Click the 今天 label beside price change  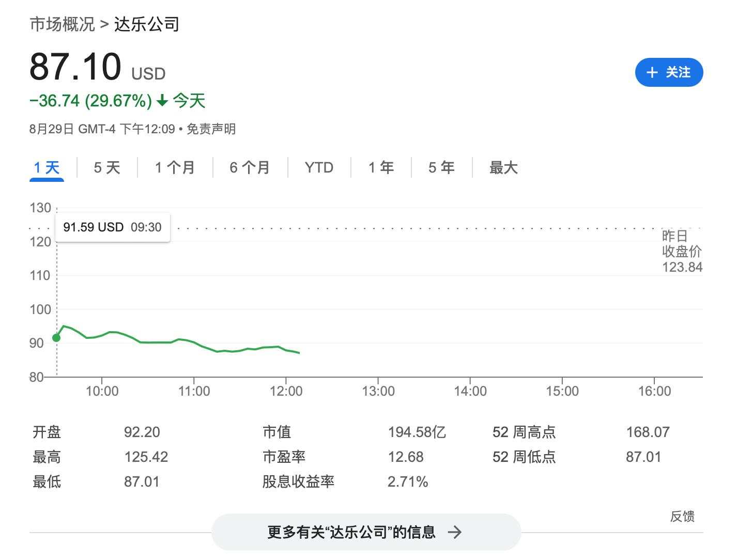coord(189,100)
